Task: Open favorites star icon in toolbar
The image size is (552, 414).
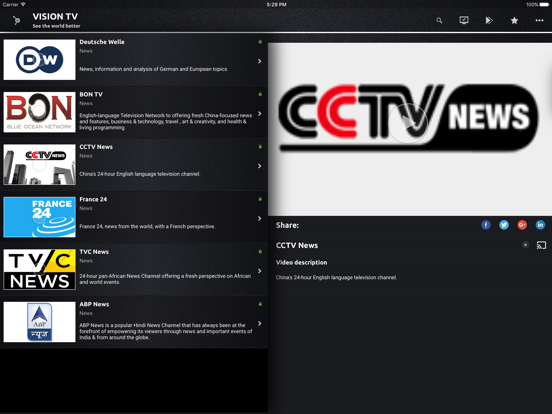Action: pos(514,20)
